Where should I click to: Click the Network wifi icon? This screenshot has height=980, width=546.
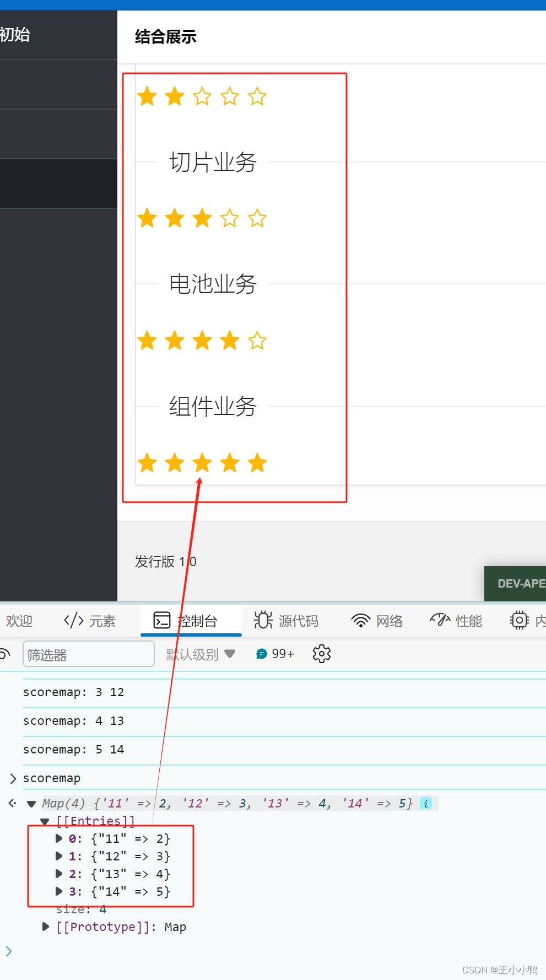[361, 621]
